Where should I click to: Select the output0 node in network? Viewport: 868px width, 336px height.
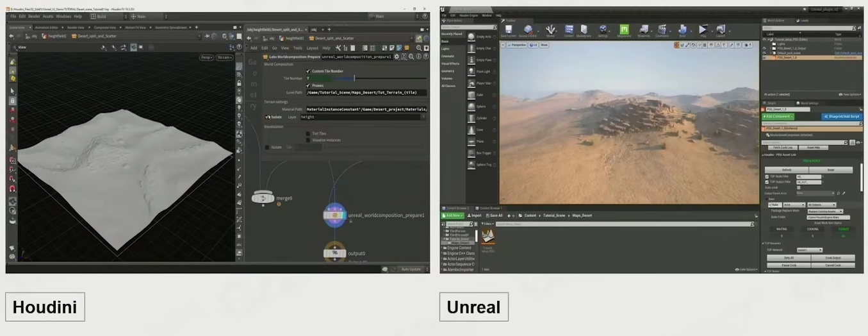tap(335, 253)
